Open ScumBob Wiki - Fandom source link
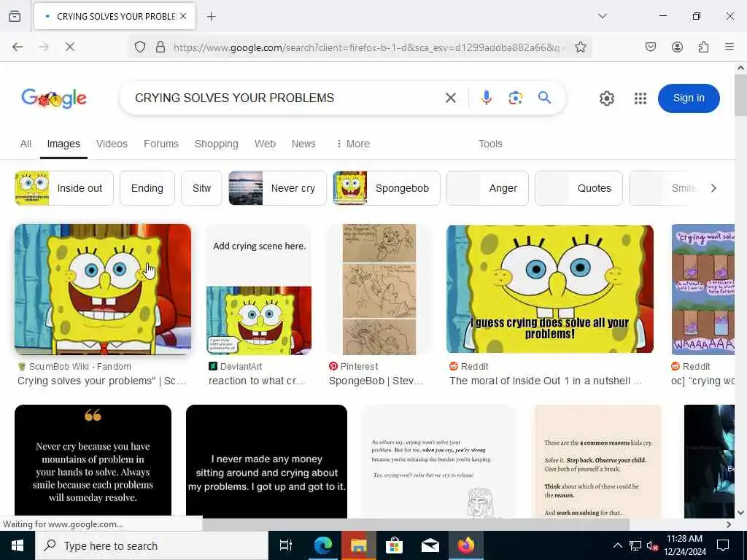Screen dimensions: 747x560 [80, 366]
